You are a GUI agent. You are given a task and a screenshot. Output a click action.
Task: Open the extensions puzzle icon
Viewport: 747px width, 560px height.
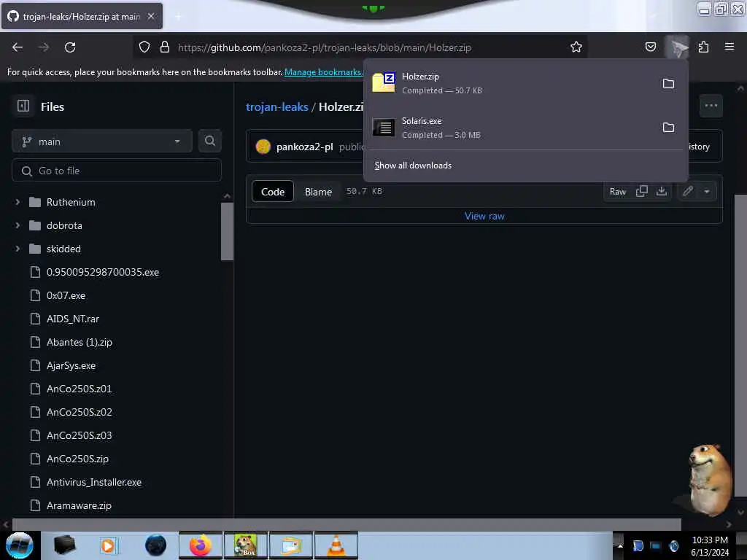(x=703, y=47)
